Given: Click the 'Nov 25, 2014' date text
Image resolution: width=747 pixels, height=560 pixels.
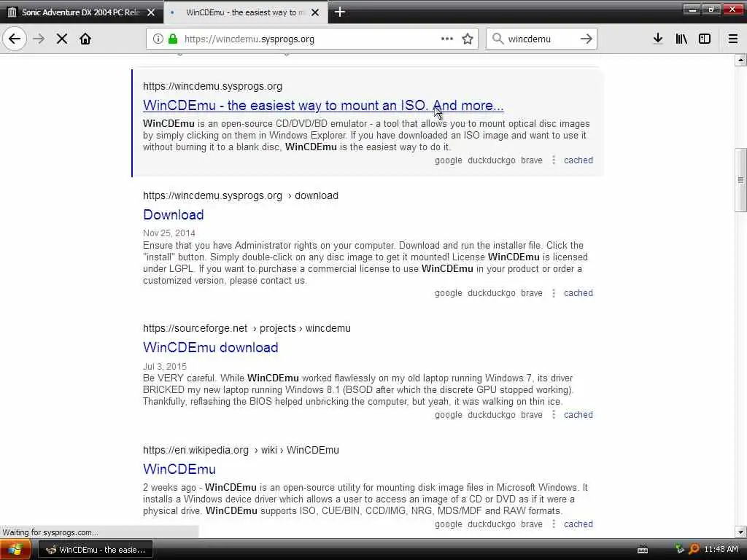Looking at the screenshot, I should pos(169,233).
